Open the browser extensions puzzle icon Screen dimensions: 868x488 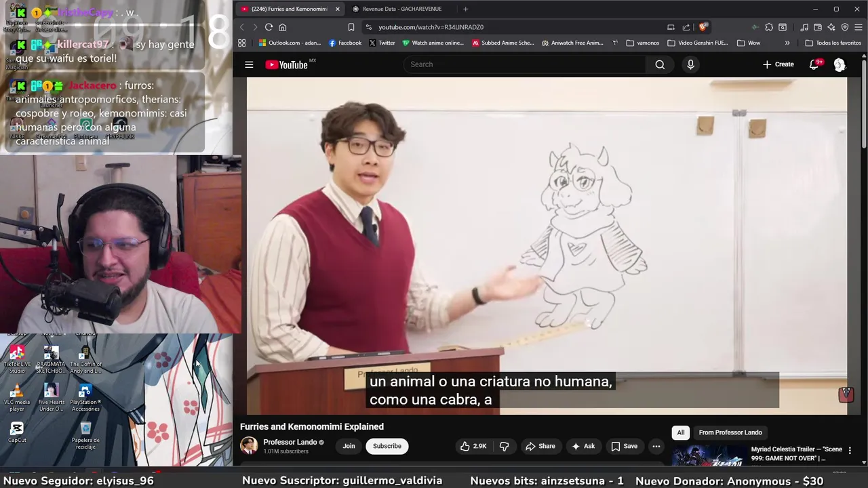coord(769,27)
